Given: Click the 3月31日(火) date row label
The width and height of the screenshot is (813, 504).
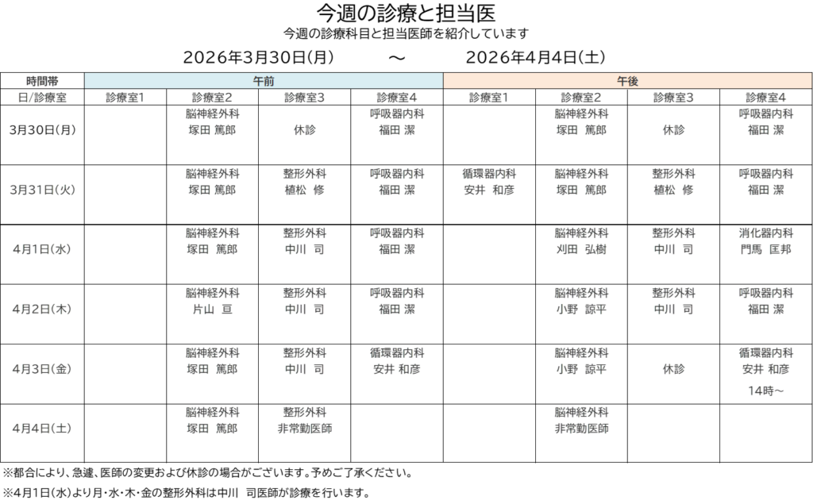Looking at the screenshot, I should click(42, 190).
